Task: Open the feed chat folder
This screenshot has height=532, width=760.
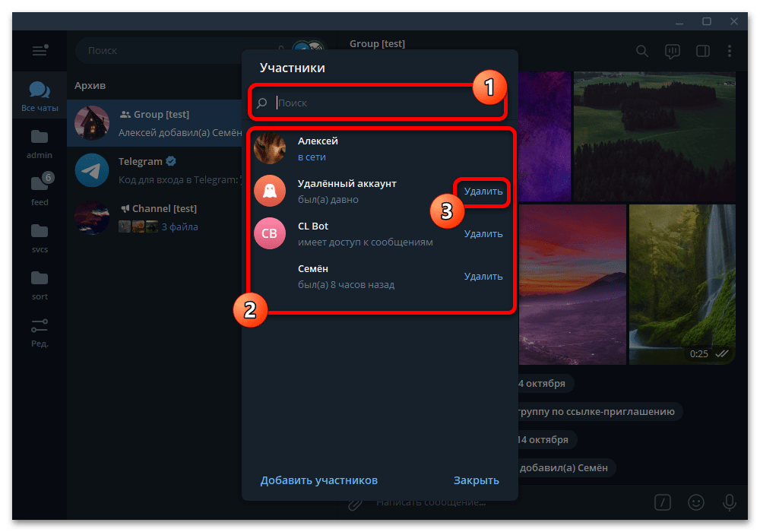Action: coord(40,192)
